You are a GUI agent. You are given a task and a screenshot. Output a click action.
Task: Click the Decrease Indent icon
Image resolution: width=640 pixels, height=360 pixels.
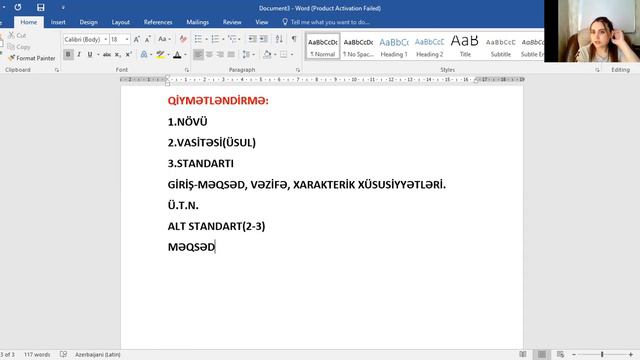[x=253, y=39]
